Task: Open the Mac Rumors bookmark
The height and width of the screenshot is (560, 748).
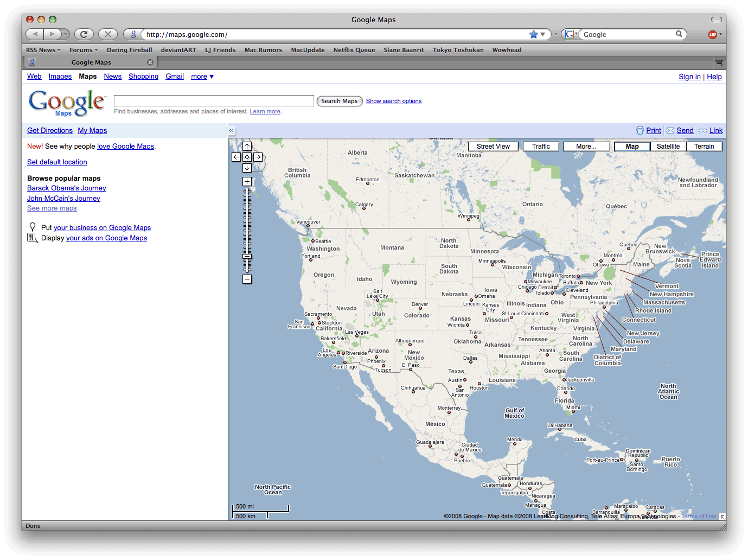Action: point(263,50)
